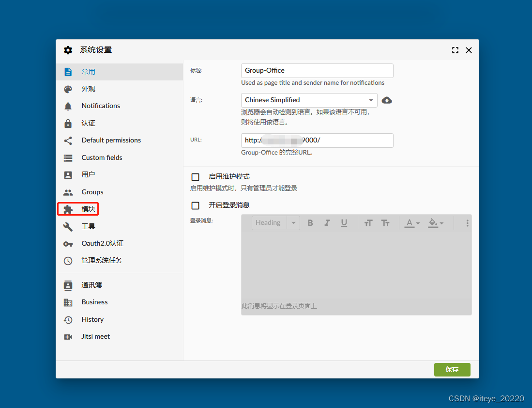Click the clock icon for 管理系统任务

point(68,261)
